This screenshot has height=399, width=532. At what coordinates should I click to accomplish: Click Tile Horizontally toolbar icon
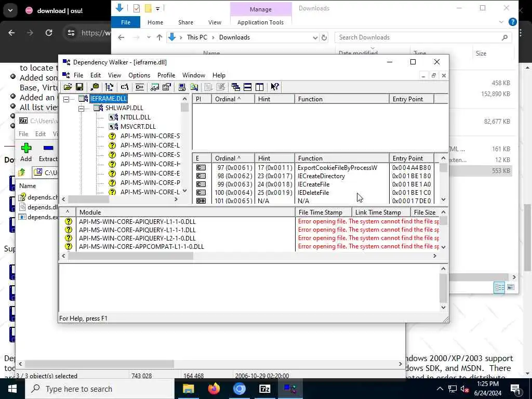point(248,87)
